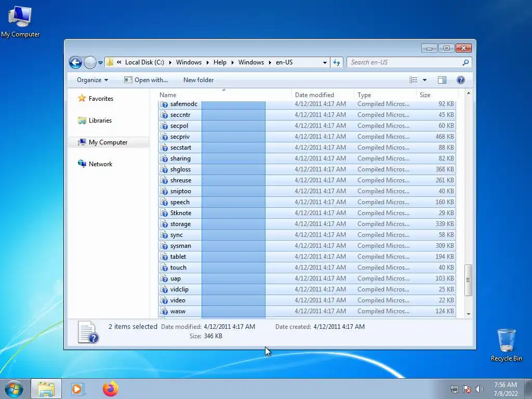Click the Network icon in sidebar
Viewport: 532px width, 399px height.
pos(82,164)
